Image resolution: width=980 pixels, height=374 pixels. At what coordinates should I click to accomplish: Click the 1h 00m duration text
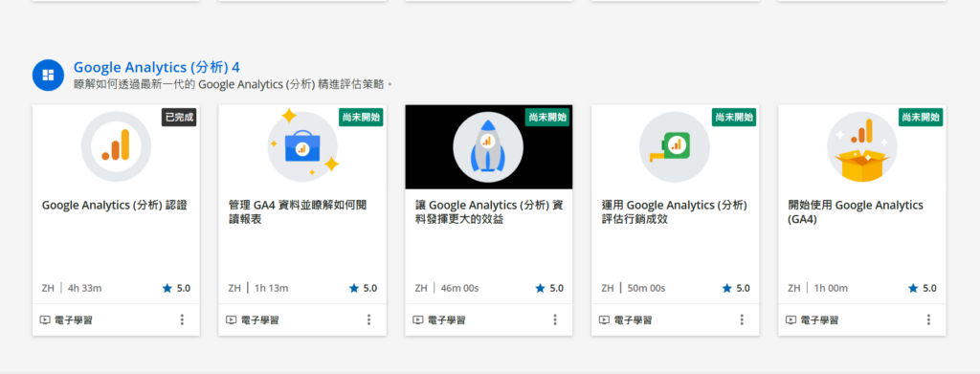(831, 288)
